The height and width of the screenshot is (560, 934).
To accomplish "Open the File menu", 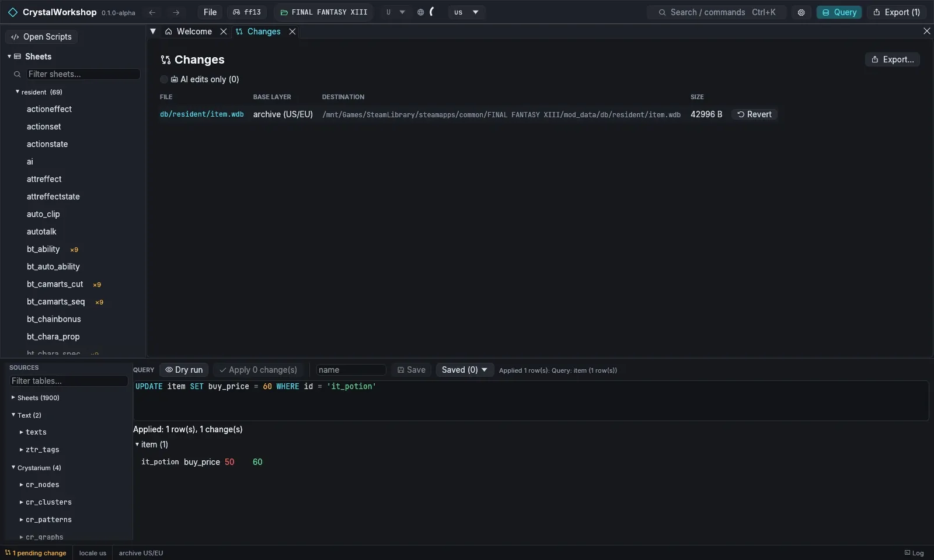I will tap(210, 12).
